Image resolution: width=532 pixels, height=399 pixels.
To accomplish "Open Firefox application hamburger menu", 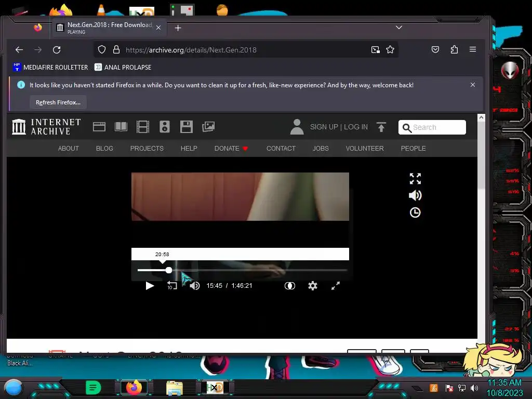I will click(x=473, y=49).
